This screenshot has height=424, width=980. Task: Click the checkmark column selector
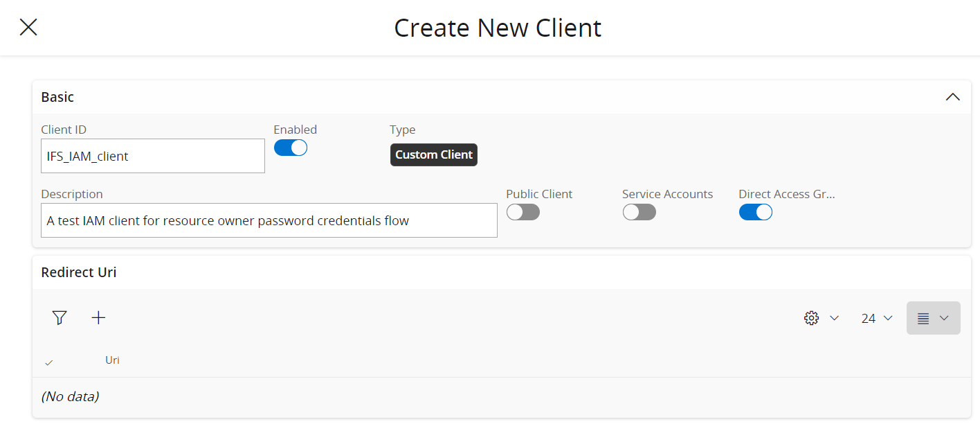[x=48, y=360]
